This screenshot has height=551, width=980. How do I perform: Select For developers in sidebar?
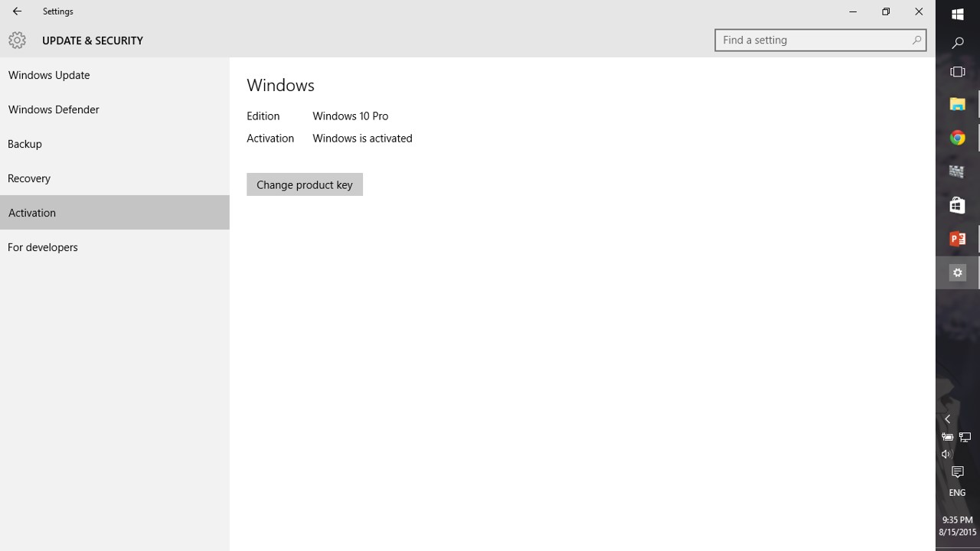[x=43, y=247]
